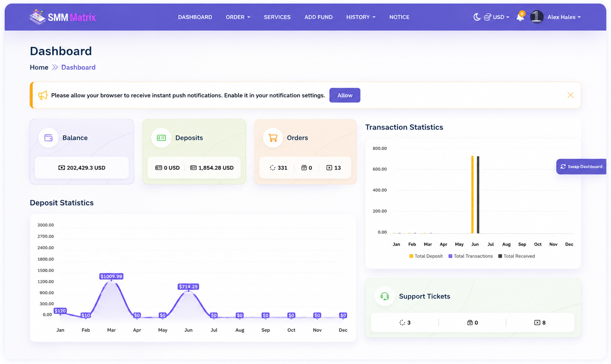Click the Swap Dashboard button
Viewport: 611px width, 364px height.
click(581, 167)
